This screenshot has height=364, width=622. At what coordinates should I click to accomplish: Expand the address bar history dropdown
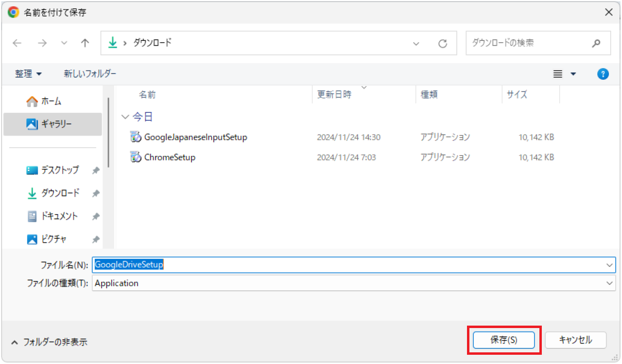pos(416,44)
